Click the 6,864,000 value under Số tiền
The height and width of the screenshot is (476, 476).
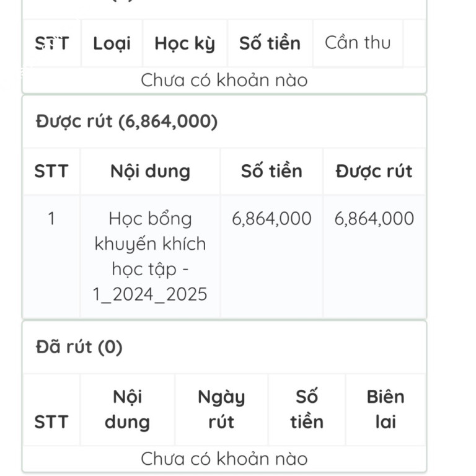point(271,218)
